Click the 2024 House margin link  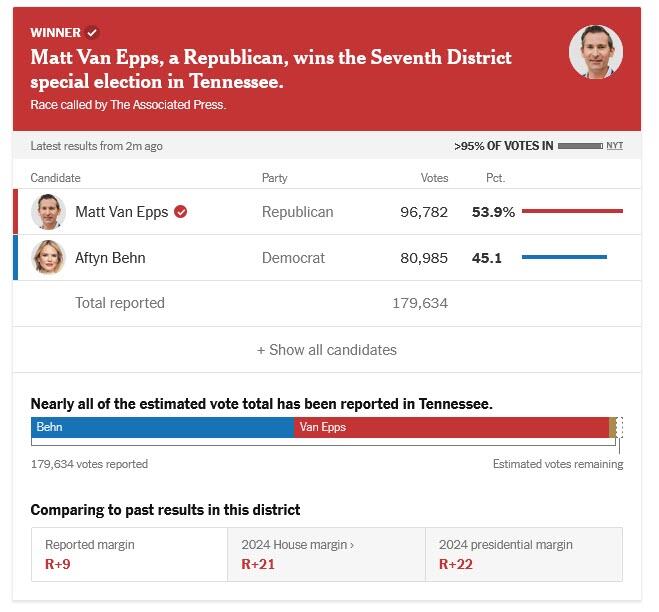point(296,545)
